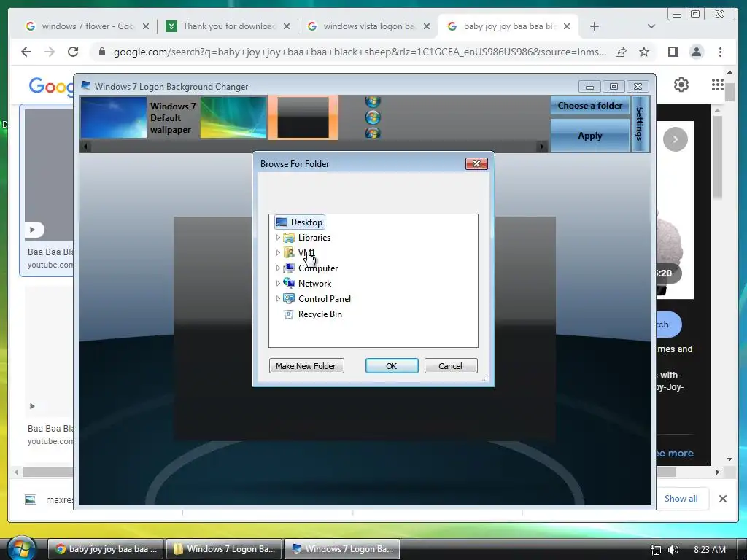Click next arrow on Google results carousel
This screenshot has width=747, height=560.
coord(675,139)
